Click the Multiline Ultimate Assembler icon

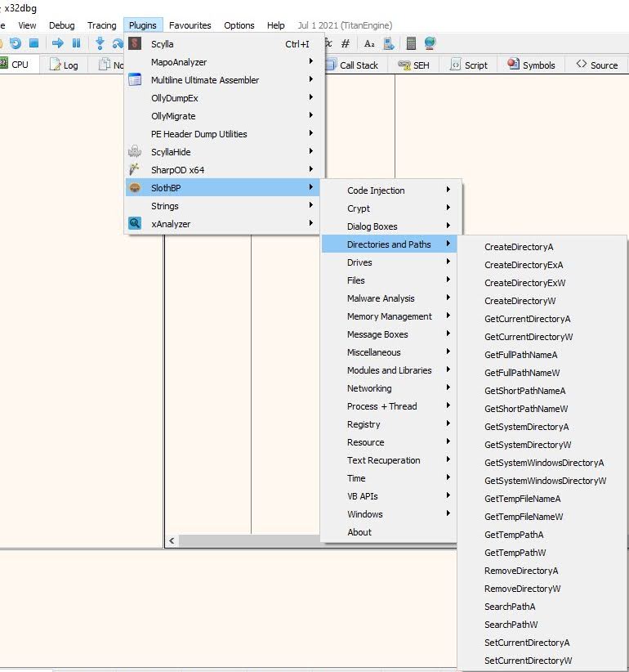pos(135,80)
